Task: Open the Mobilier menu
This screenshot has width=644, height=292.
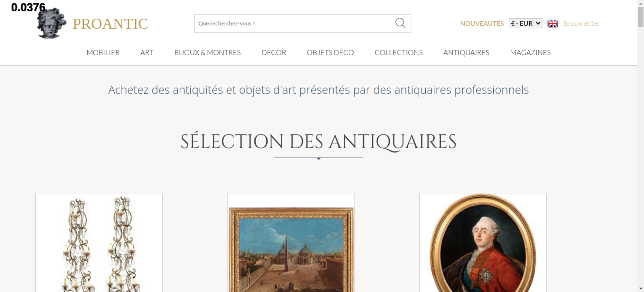Action: (103, 52)
